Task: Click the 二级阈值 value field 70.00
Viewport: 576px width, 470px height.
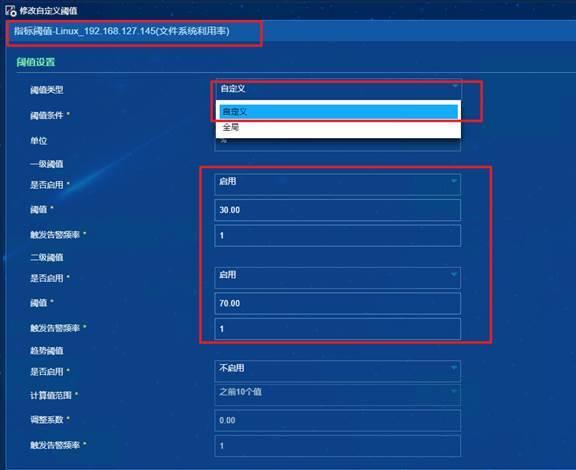Action: pos(337,303)
